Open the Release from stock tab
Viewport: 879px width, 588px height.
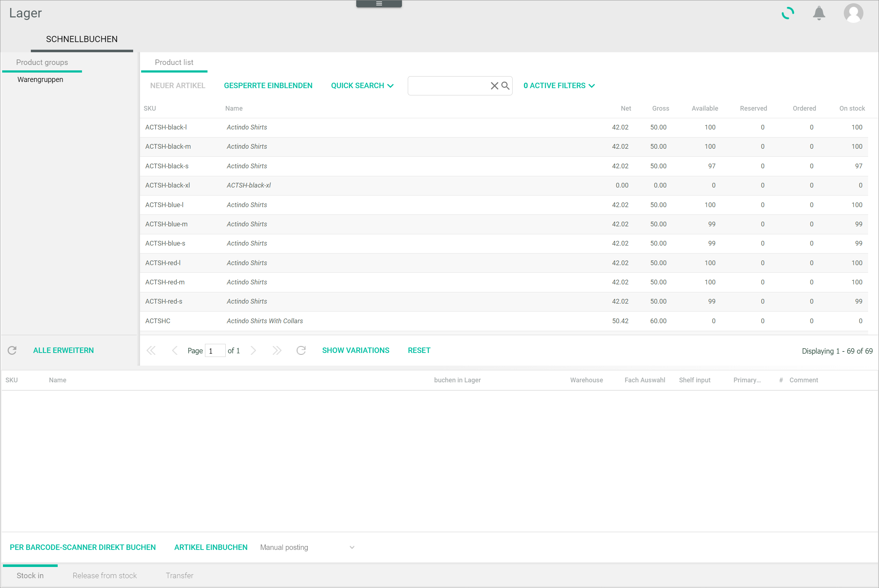[104, 575]
